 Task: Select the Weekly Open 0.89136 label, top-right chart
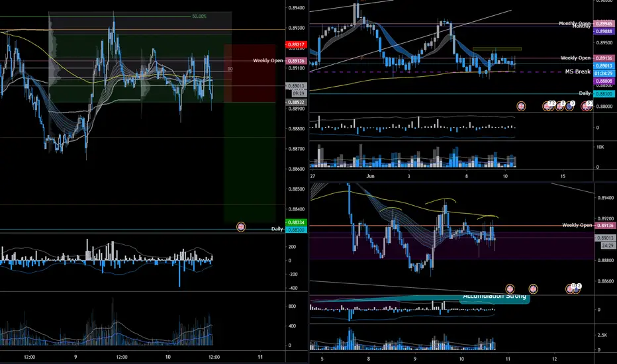[603, 58]
